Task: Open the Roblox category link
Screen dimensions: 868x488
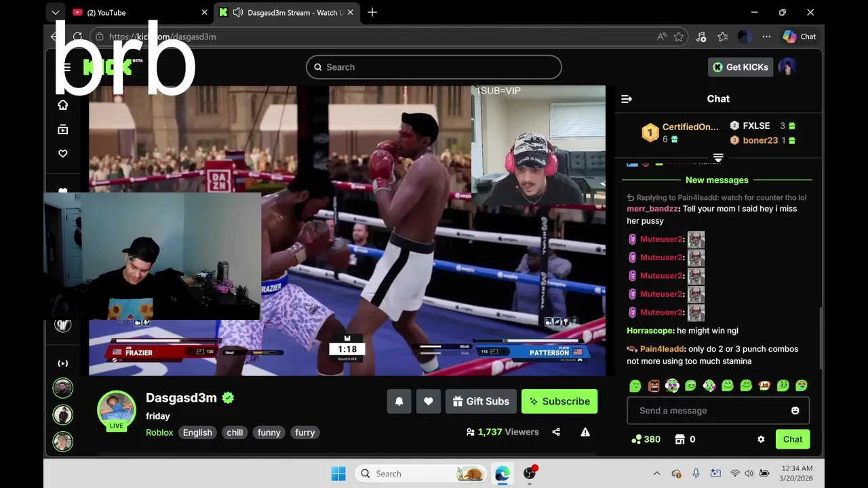Action: click(x=159, y=432)
